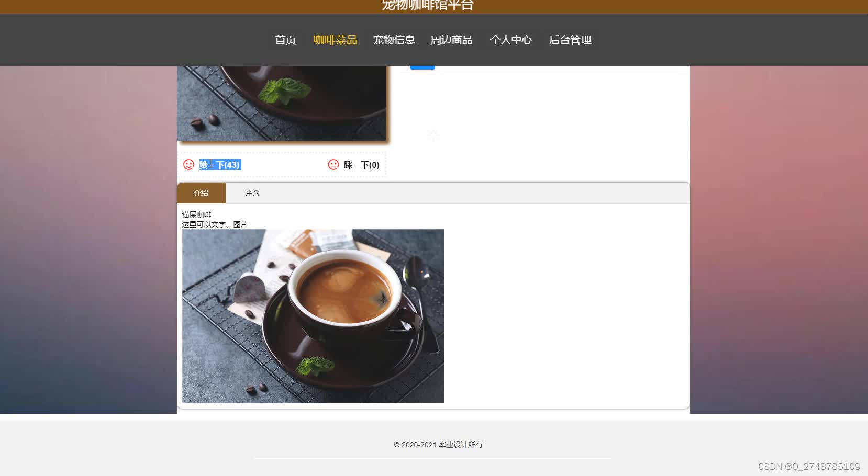The width and height of the screenshot is (868, 476).
Task: Open 个人中心 navigation item
Action: coord(511,40)
